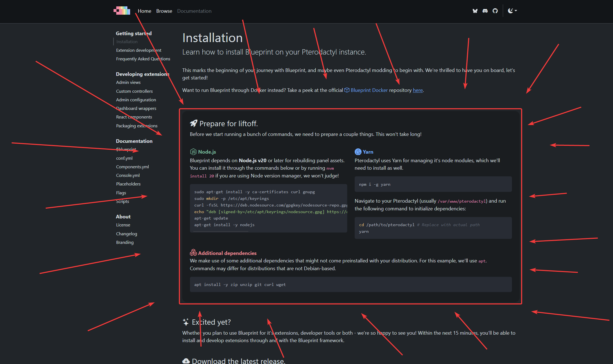Open the Installation sidebar link
Image resolution: width=613 pixels, height=364 pixels.
point(127,42)
